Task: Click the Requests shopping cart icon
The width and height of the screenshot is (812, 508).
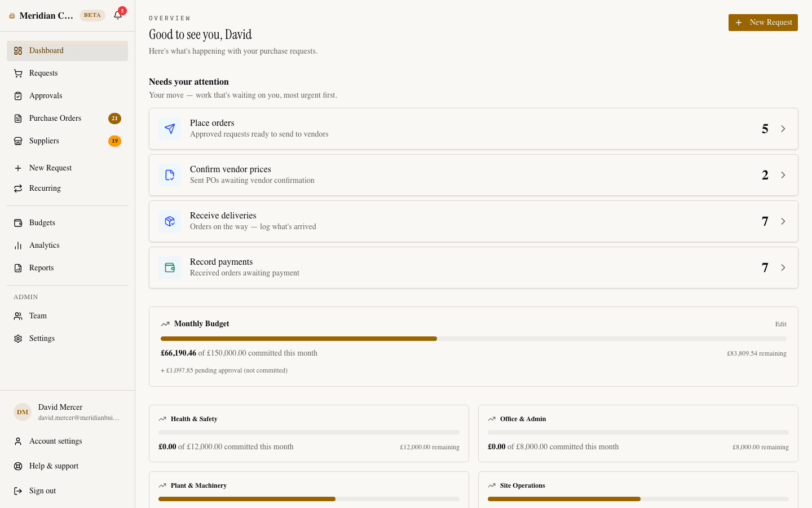Action: 18,73
